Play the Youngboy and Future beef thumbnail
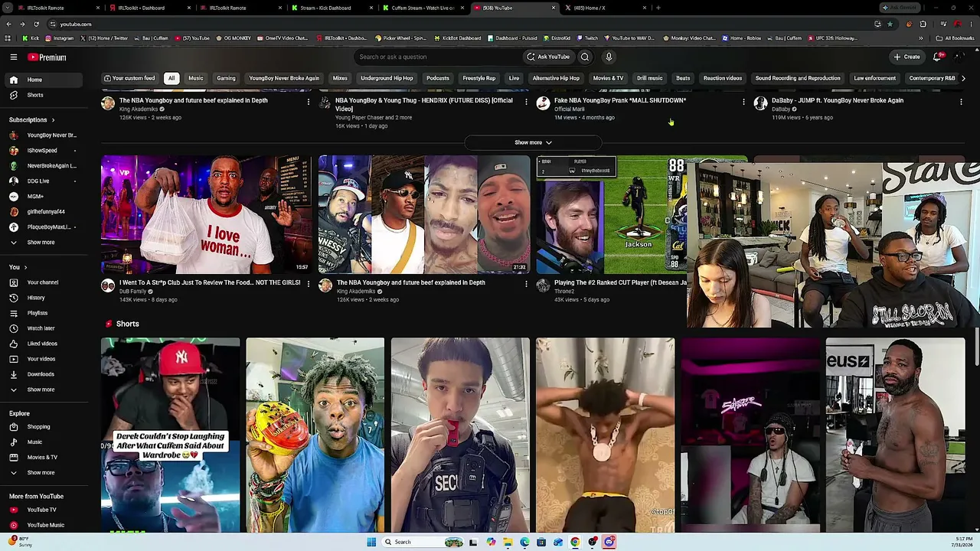 pyautogui.click(x=424, y=214)
